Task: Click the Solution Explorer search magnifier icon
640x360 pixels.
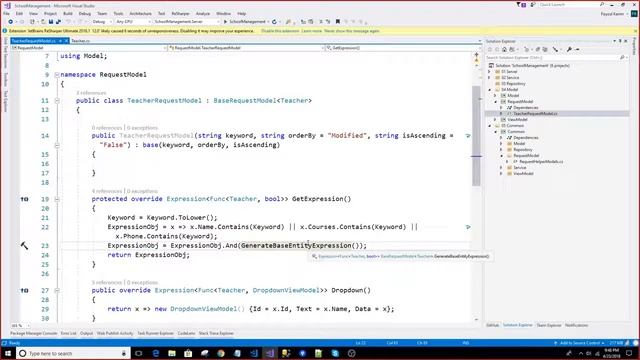Action: [x=622, y=58]
